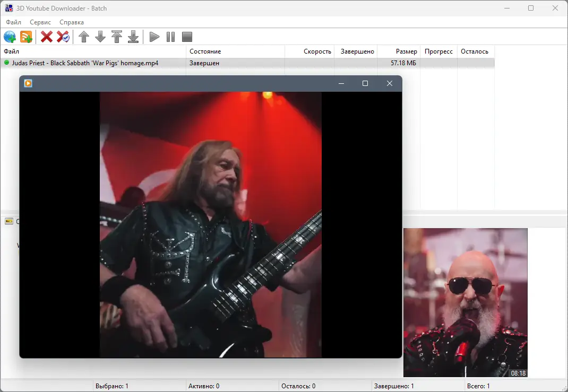
Task: Click the video thumbnail showing 08:18
Action: click(466, 302)
